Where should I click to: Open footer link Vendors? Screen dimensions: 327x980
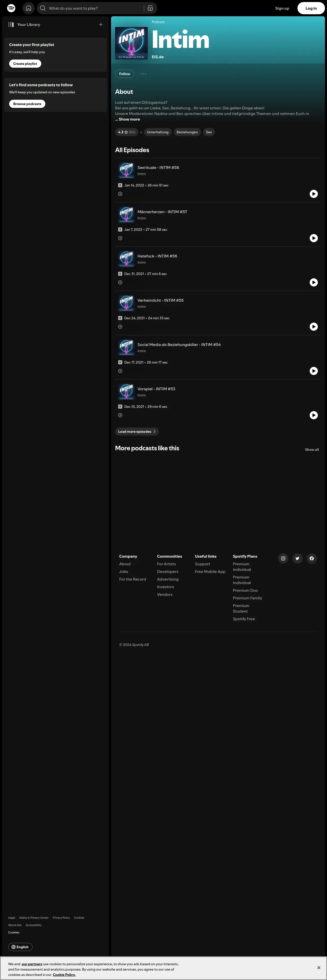(x=165, y=595)
